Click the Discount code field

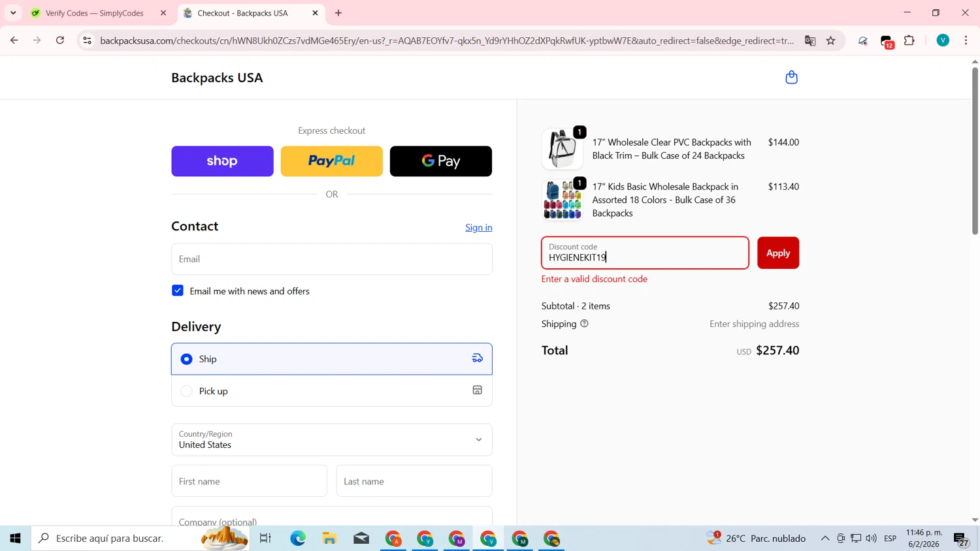pos(645,253)
